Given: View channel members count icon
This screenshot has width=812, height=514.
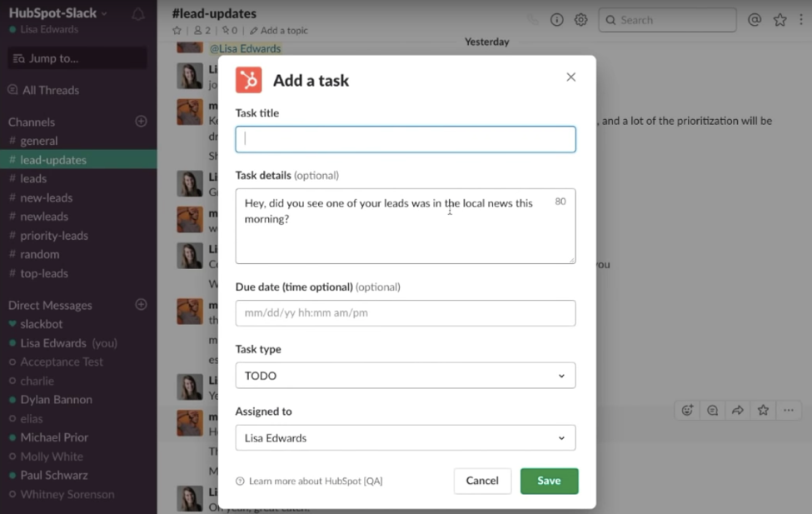Looking at the screenshot, I should [x=202, y=31].
